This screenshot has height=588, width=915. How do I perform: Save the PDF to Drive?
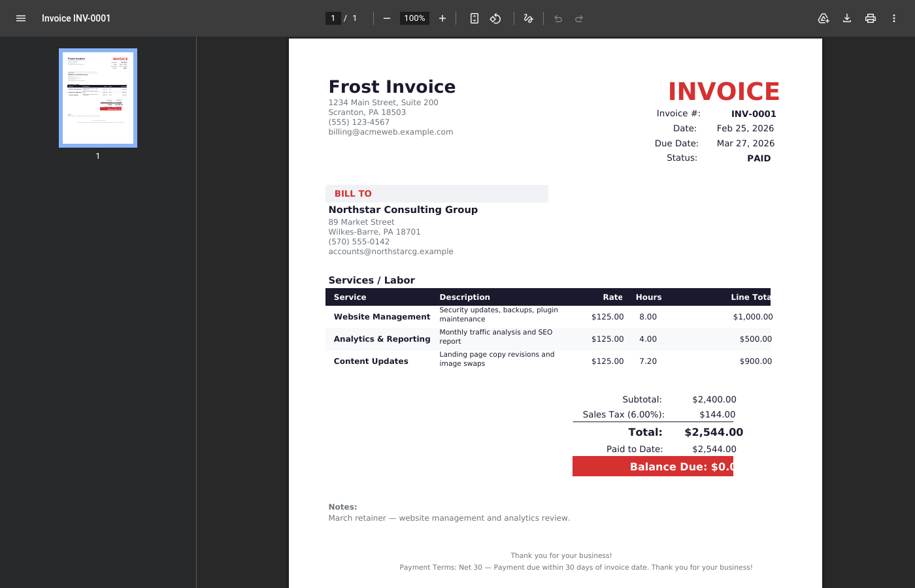click(823, 18)
